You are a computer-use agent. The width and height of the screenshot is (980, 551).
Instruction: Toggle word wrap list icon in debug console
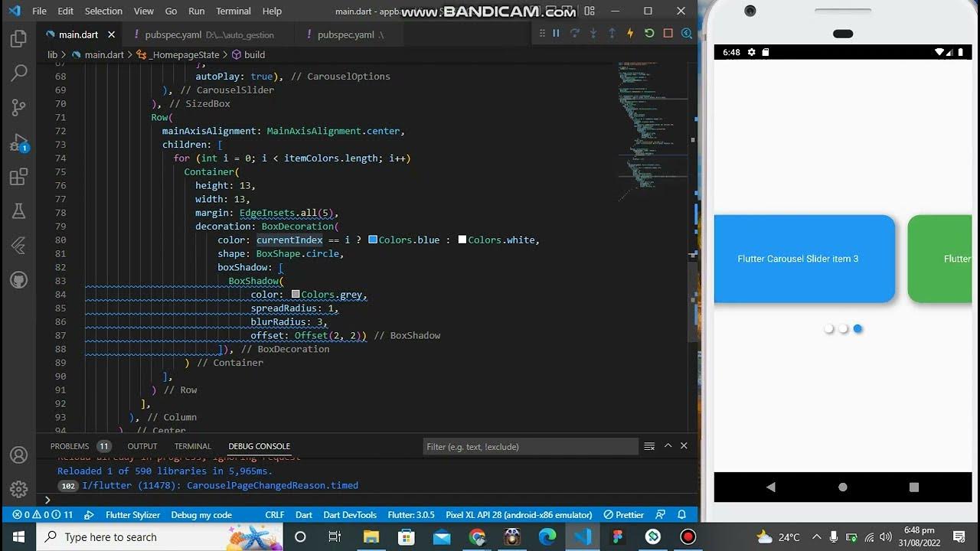[649, 446]
